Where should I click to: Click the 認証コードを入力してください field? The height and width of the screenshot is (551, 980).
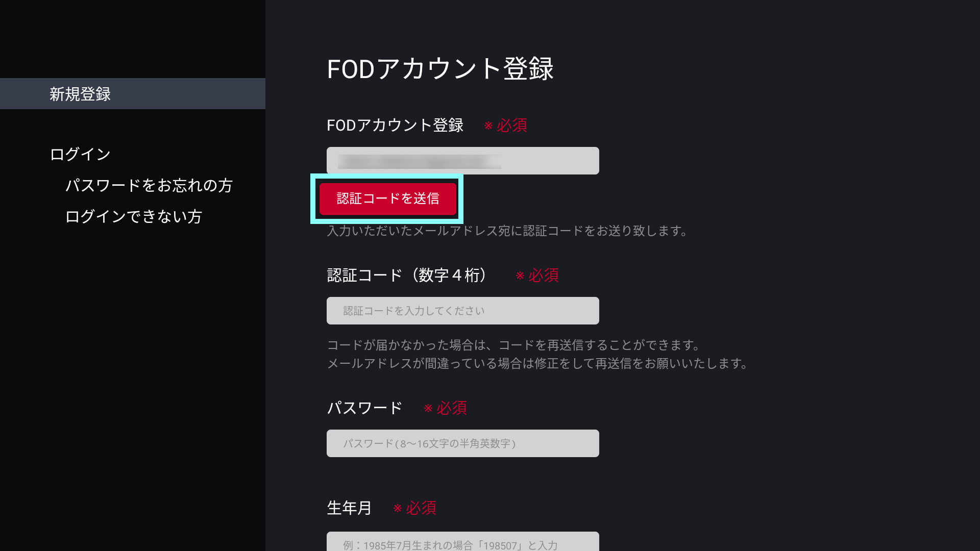(462, 311)
